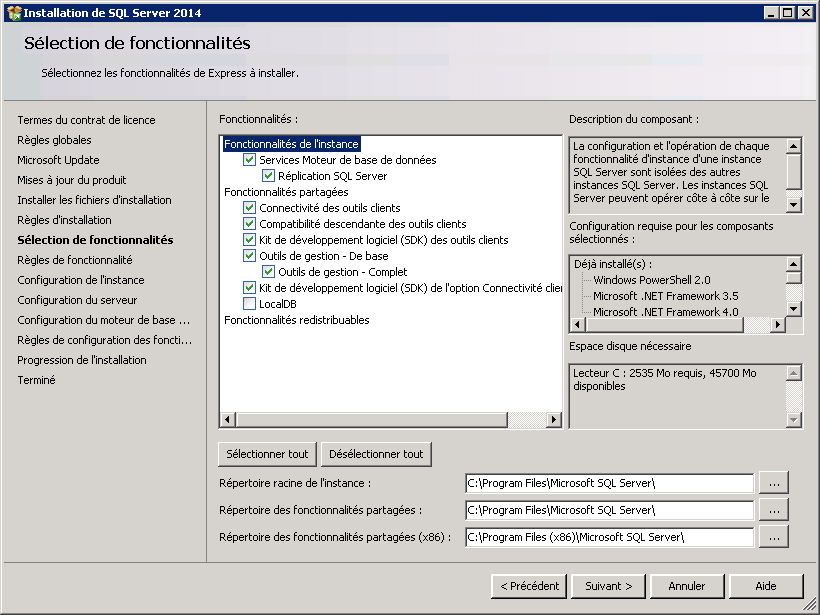This screenshot has height=615, width=820.
Task: Select Fonctionnalités partagées tree node
Action: (286, 192)
